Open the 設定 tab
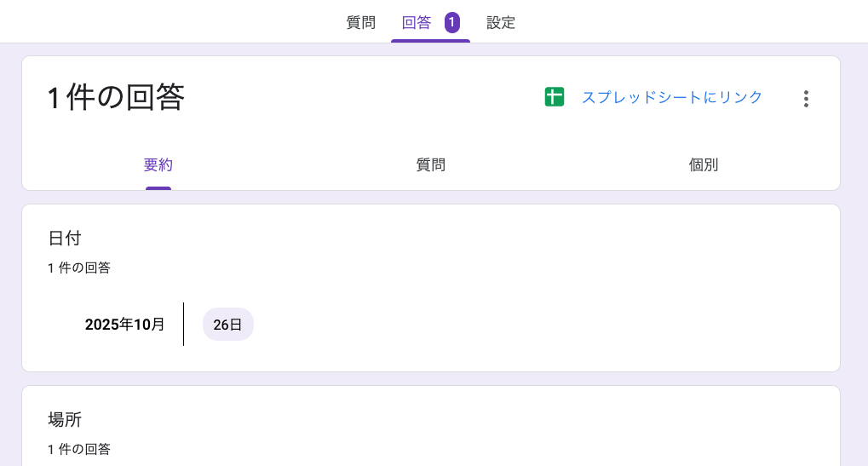 coord(501,23)
